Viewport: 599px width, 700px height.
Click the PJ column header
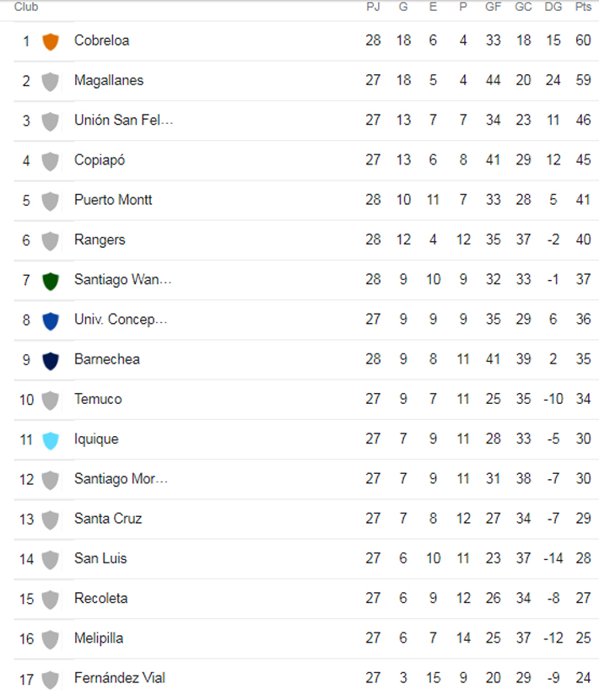pos(373,7)
